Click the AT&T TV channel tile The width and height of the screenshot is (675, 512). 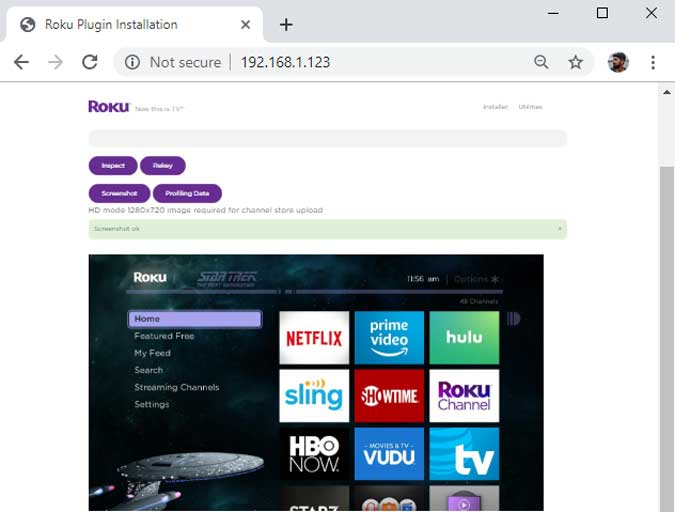(464, 454)
